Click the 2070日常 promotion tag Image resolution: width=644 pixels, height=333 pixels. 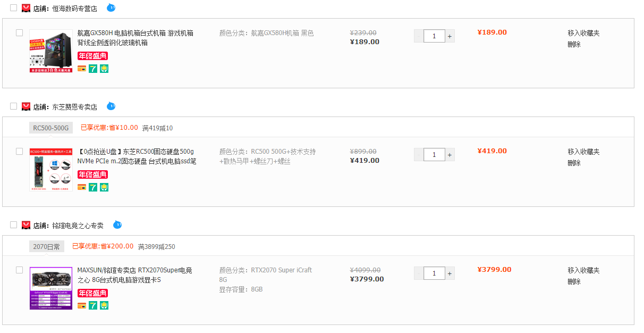coord(47,246)
